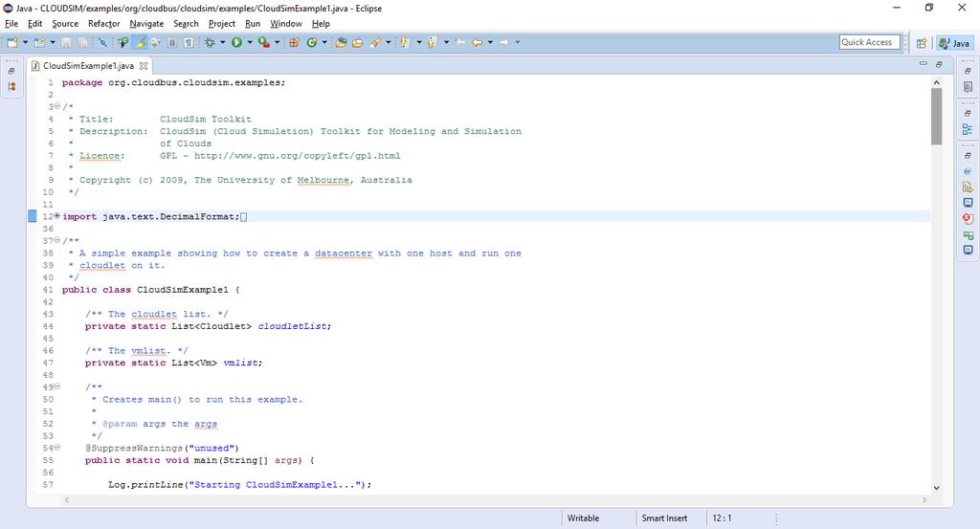Open the Javadoc @ view icon
980x529 pixels.
pos(968,171)
